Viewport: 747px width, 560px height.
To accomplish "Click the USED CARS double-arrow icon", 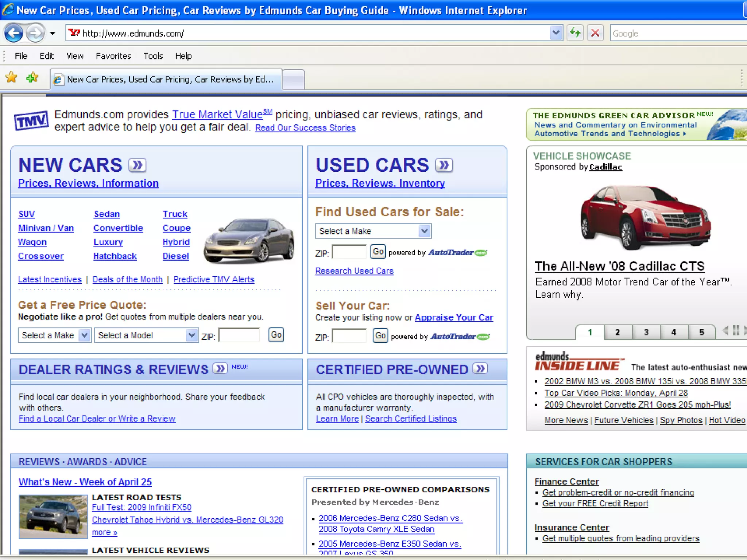I will (444, 165).
